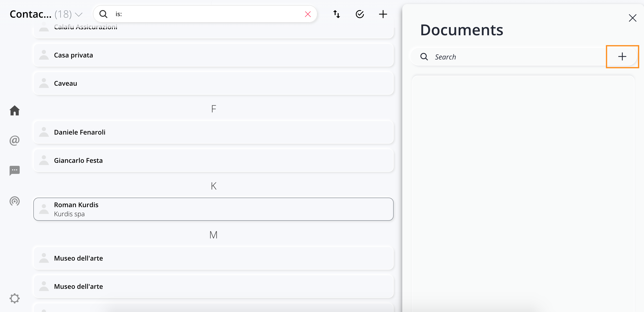The image size is (644, 312).
Task: Click avatar icon of Daniele Fenaroli
Action: pyautogui.click(x=44, y=132)
